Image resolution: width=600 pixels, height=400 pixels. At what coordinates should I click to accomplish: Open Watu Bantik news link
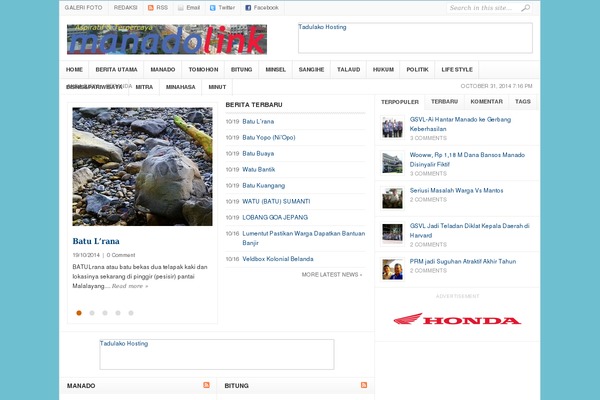pyautogui.click(x=259, y=170)
